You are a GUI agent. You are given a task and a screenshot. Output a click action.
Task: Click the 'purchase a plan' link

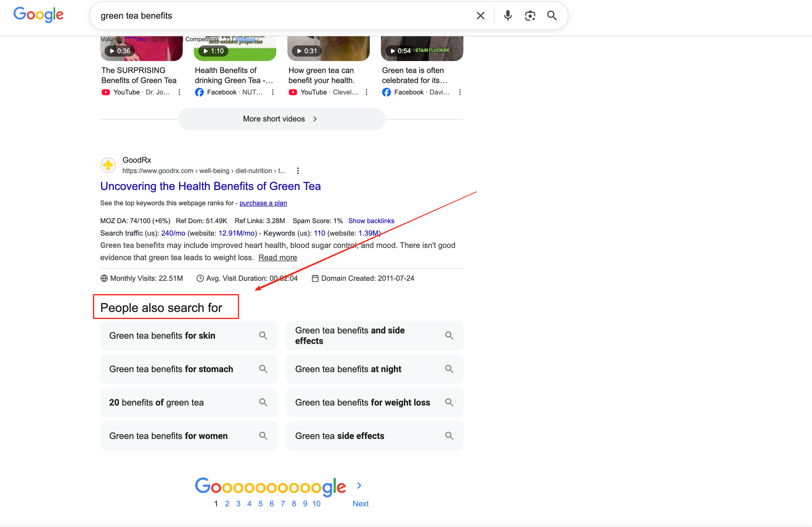click(263, 203)
